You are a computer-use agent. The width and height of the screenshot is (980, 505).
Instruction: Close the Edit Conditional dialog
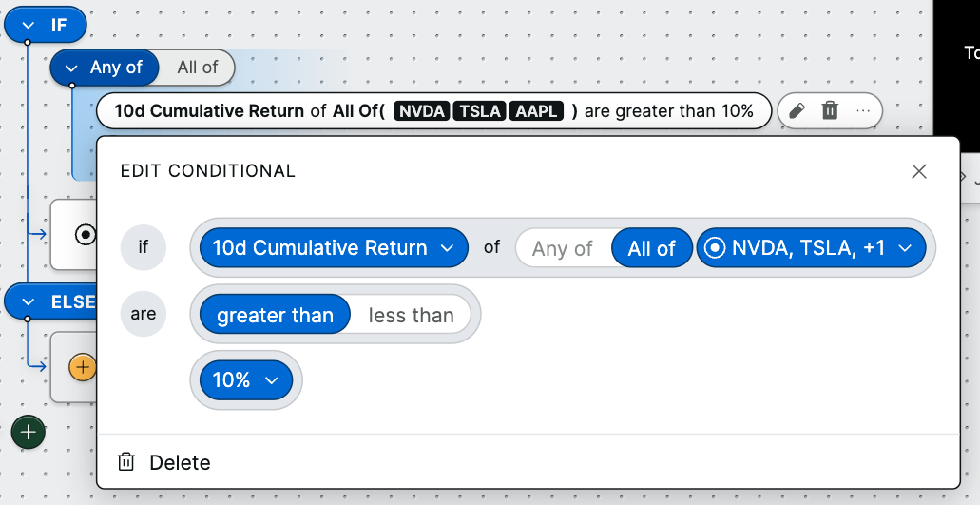[918, 171]
